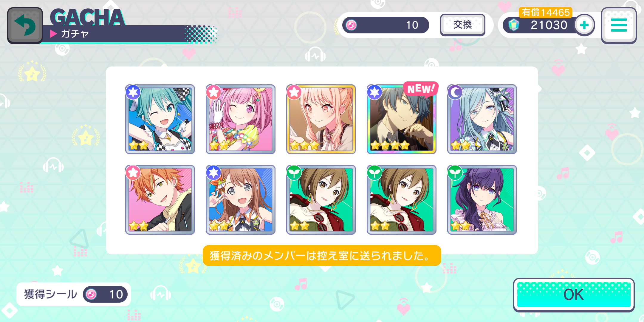Screen dimensions: 644x322
Task: Tap the yellow 獲得済みのメンバー notification banner
Action: [322, 256]
